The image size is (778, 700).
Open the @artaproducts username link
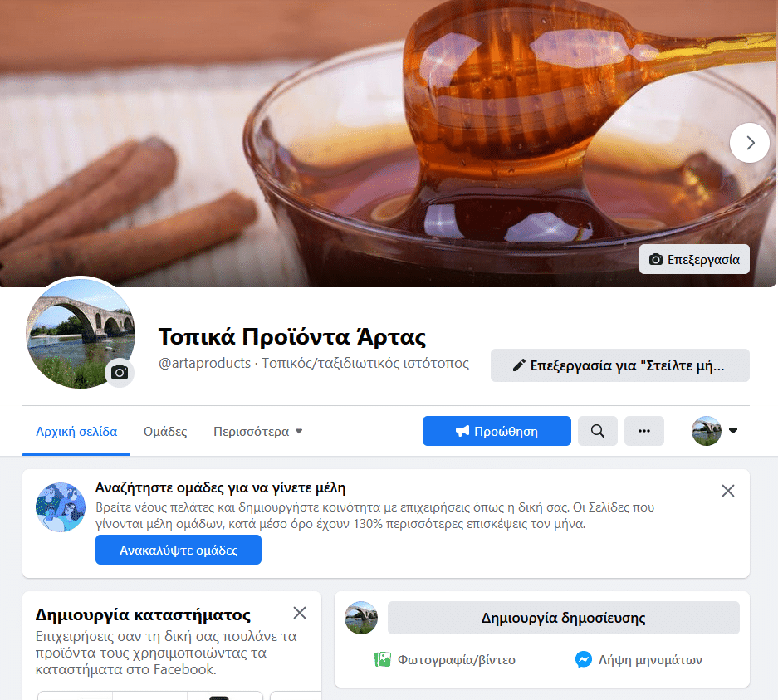pyautogui.click(x=198, y=363)
